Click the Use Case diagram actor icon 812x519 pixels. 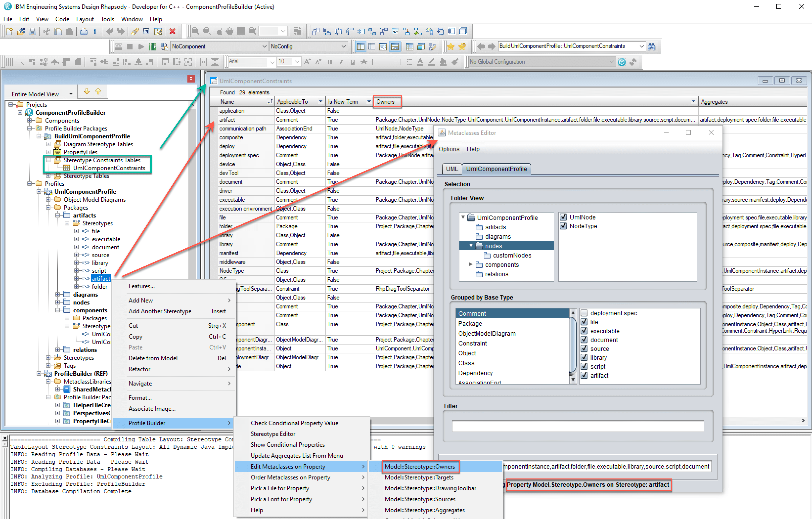pos(350,31)
